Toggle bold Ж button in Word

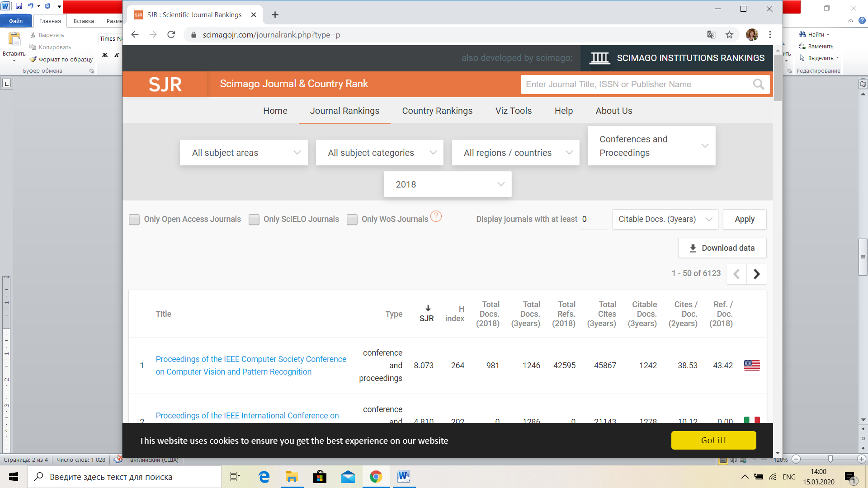point(105,55)
